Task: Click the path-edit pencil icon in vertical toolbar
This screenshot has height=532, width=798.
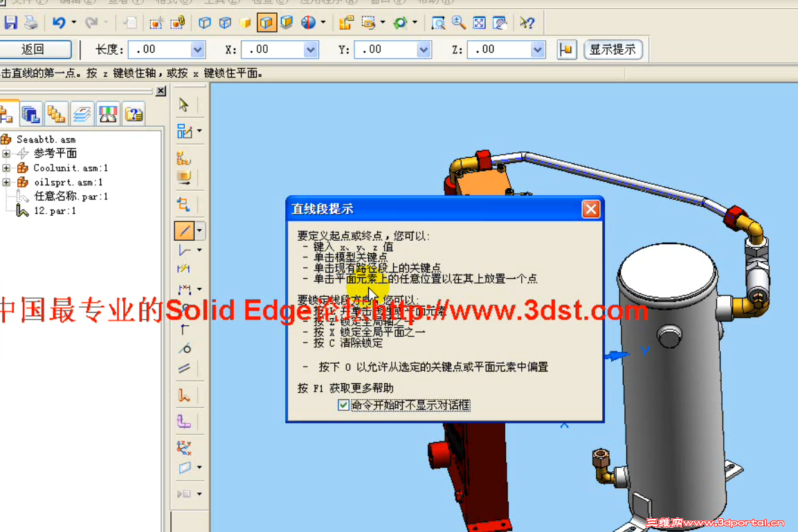Action: pos(183,131)
